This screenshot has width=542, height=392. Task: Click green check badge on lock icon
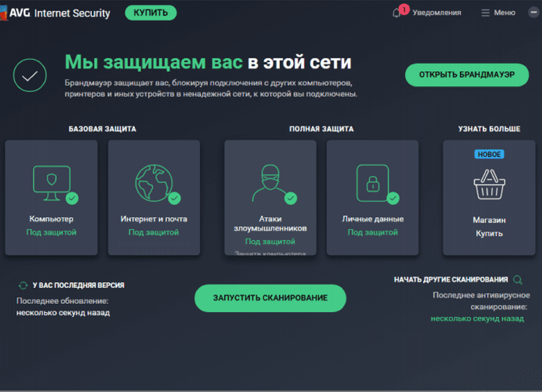(x=393, y=198)
